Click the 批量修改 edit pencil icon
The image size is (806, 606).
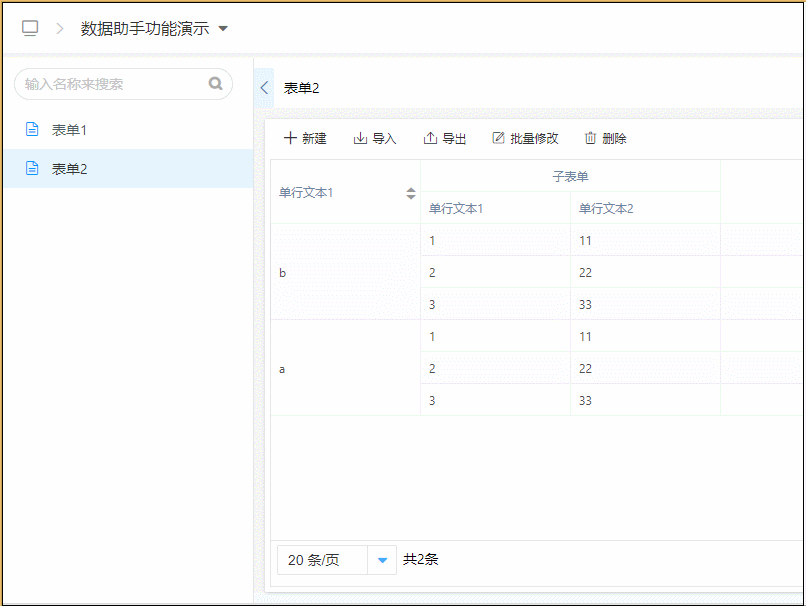point(498,138)
